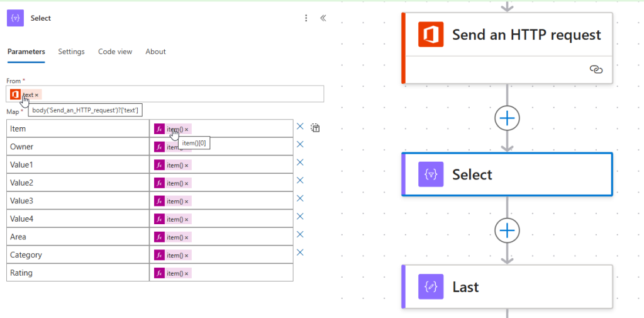Click the Rating key field

(x=78, y=273)
